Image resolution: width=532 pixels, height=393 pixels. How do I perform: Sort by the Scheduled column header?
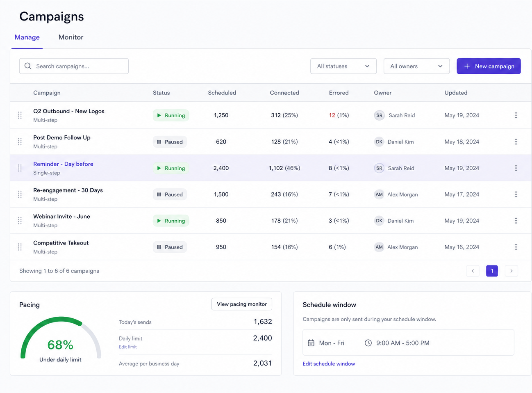click(222, 93)
